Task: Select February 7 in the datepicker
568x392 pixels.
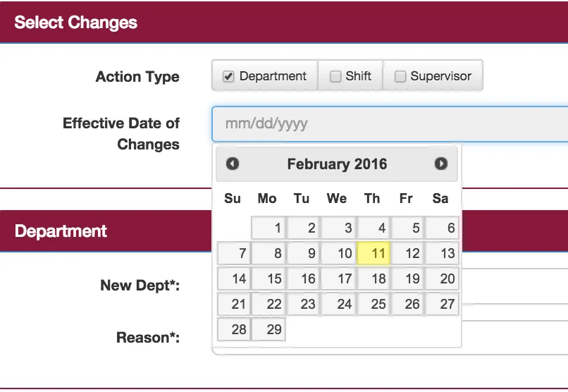Action: tap(235, 253)
